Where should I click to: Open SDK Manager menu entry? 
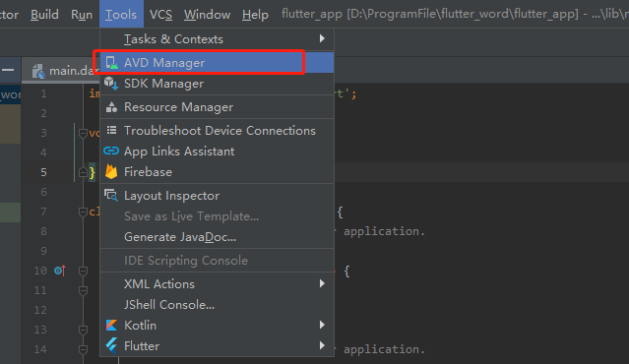[x=217, y=84]
